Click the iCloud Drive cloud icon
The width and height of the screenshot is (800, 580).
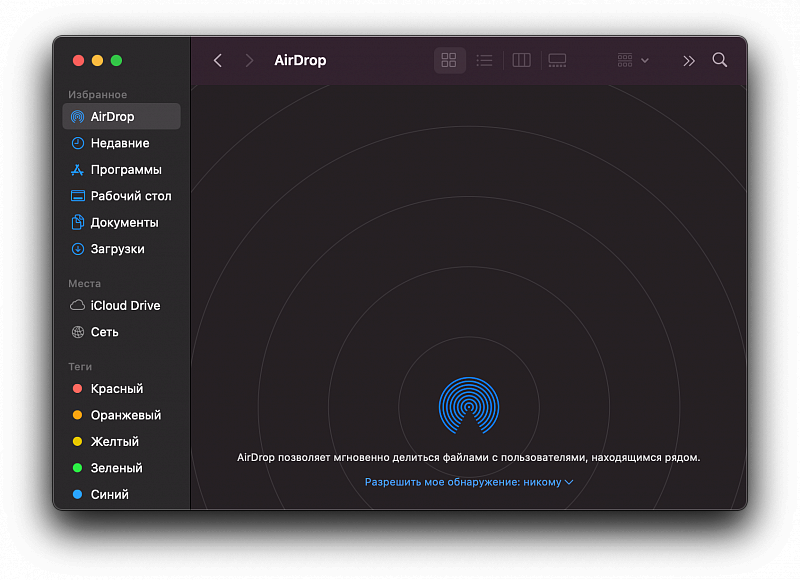point(78,306)
